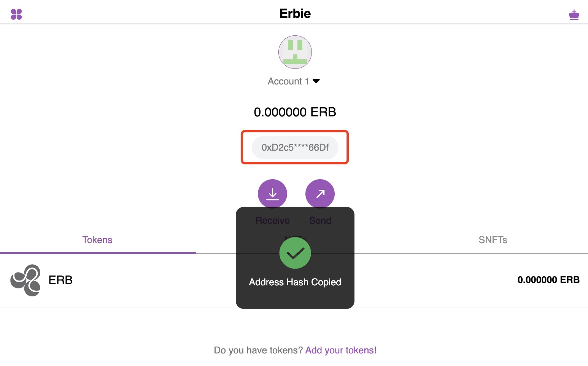Viewport: 588px width, 366px height.
Task: Click the bold 0.000000 ERB token amount
Action: [548, 280]
